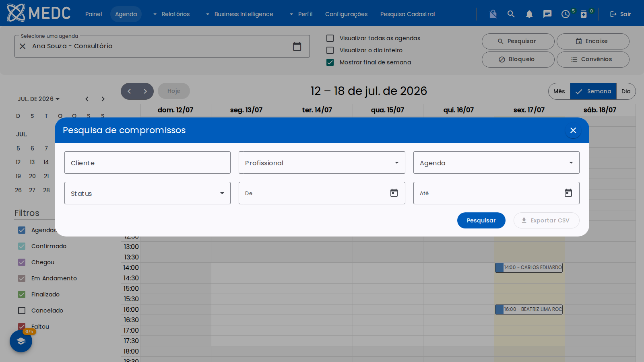Viewport: 644px width, 362px height.
Task: Open the chat messages icon
Action: pos(547,14)
